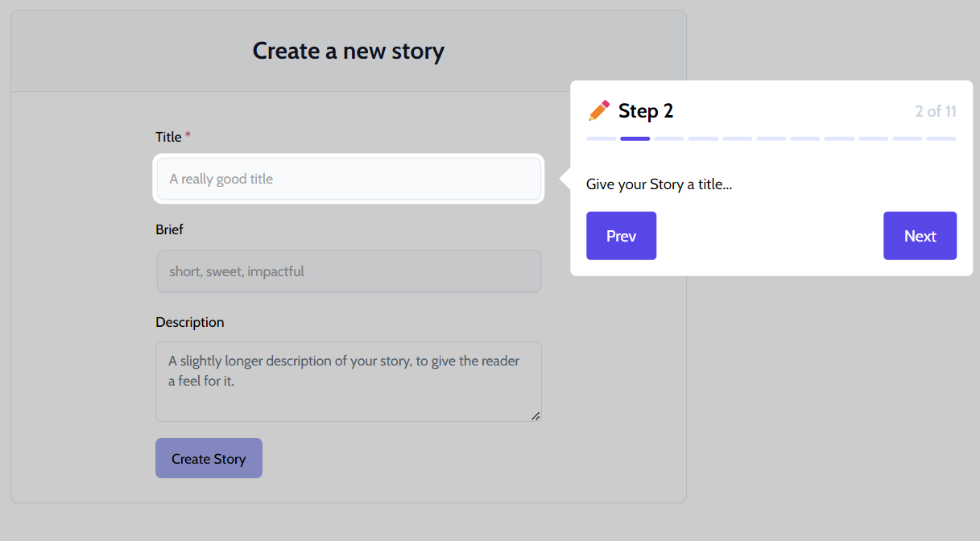
Task: Click the Brief field label
Action: (169, 229)
